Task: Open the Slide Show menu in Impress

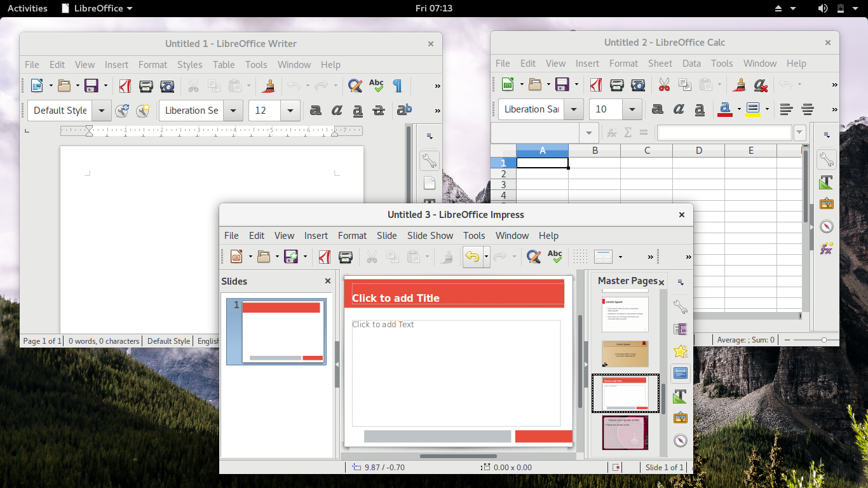Action: 430,235
